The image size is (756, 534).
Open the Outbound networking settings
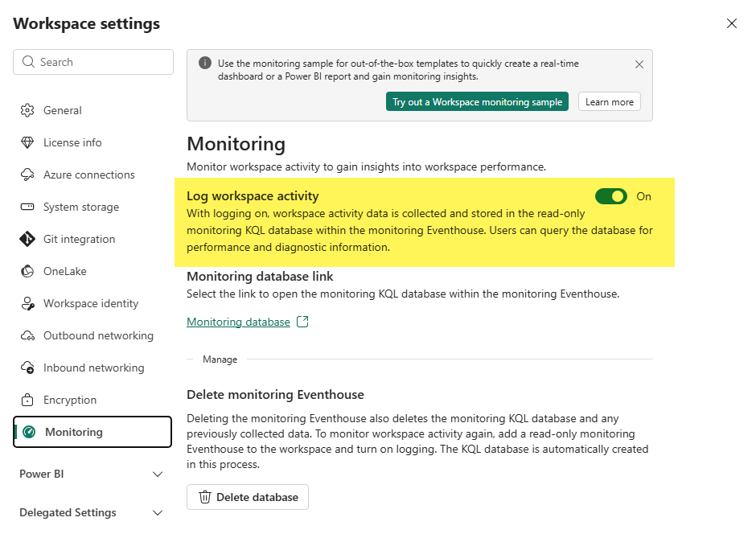click(98, 335)
